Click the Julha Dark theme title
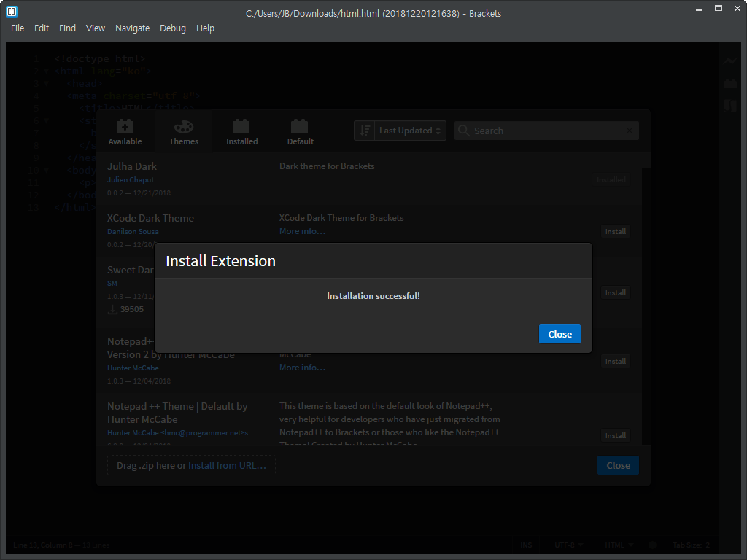 pyautogui.click(x=131, y=166)
